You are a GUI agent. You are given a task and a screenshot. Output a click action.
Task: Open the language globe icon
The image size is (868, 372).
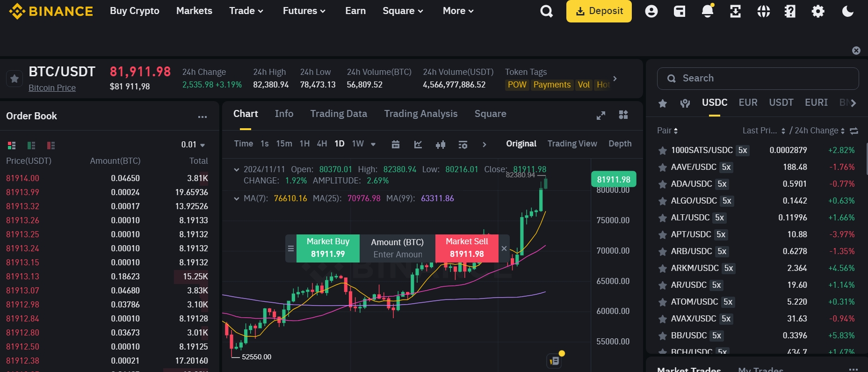[x=763, y=11]
